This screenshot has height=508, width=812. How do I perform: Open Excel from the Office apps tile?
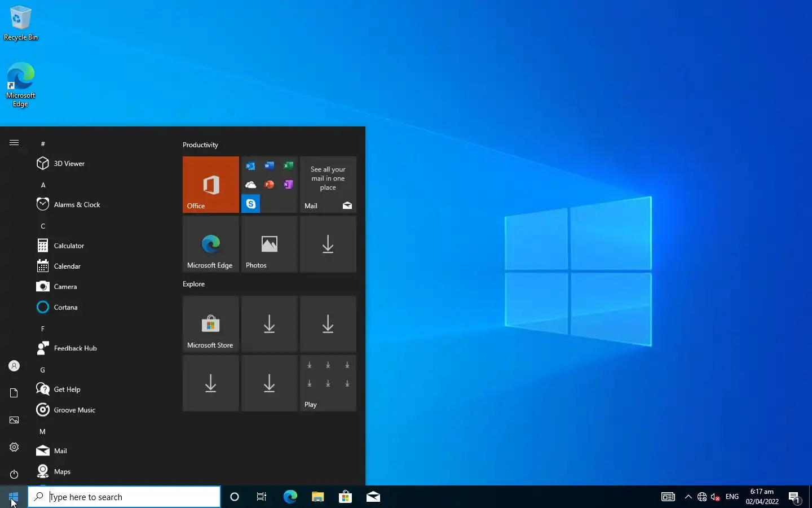click(288, 166)
